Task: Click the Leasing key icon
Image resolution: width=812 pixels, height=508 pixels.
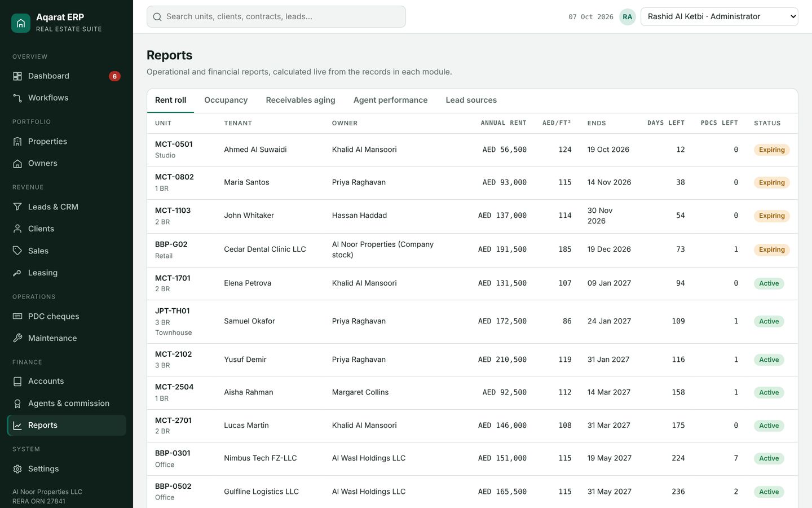Action: [17, 273]
